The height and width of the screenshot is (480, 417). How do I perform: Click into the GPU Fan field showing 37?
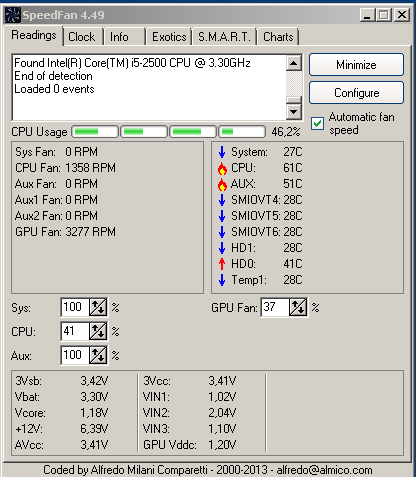click(x=275, y=307)
